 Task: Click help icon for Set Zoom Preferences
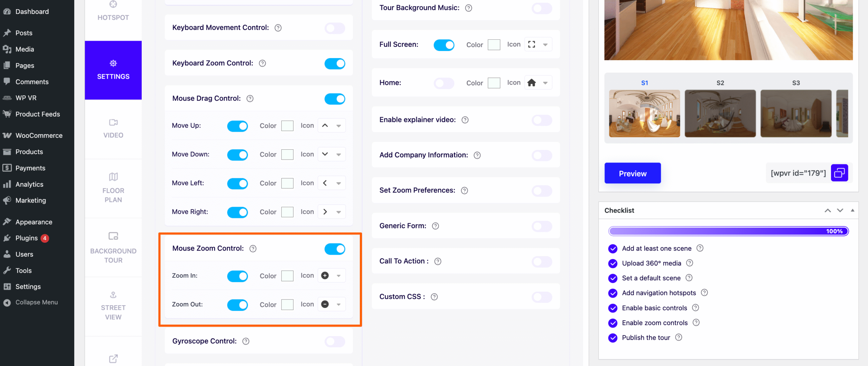(x=465, y=190)
